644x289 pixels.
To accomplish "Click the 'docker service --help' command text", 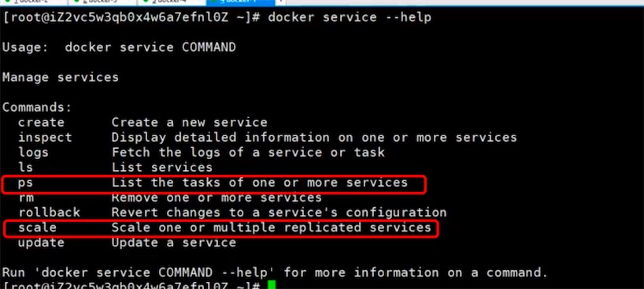I will click(350, 17).
